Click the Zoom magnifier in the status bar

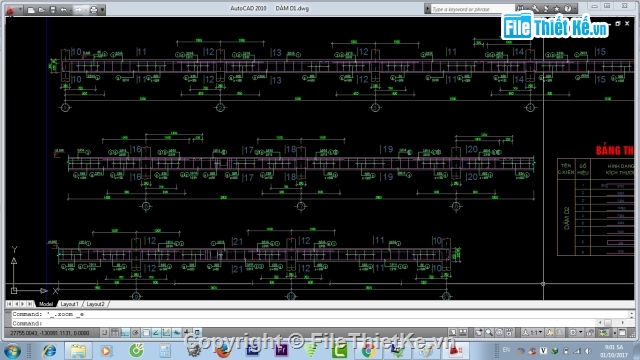click(x=489, y=333)
